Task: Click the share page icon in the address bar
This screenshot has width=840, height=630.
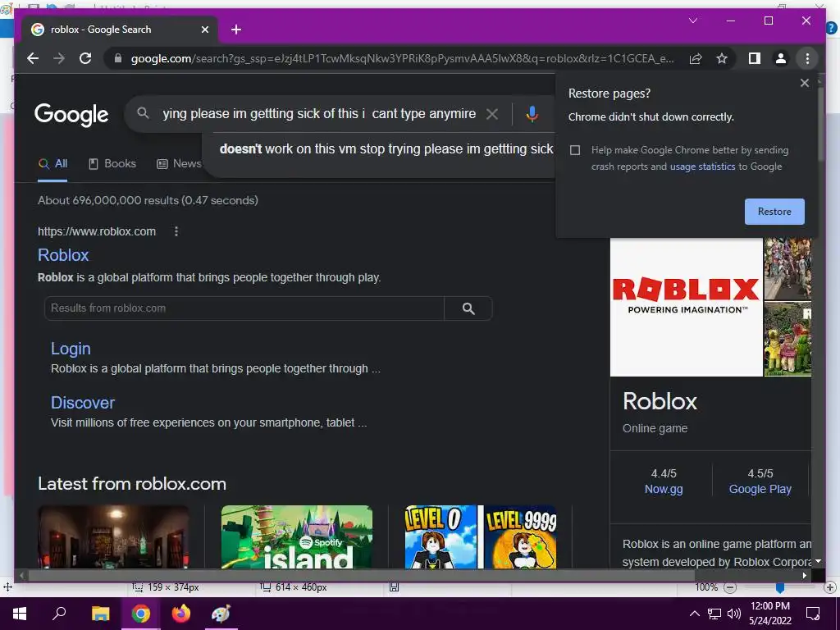Action: (696, 58)
